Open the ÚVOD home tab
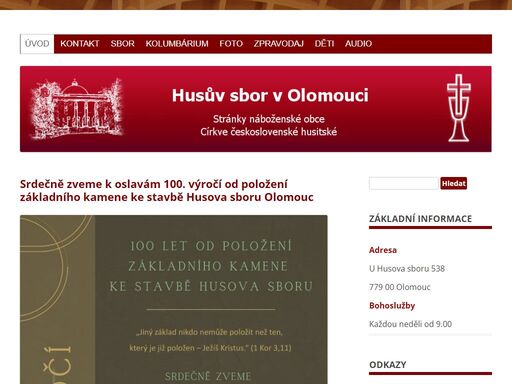 pyautogui.click(x=37, y=44)
